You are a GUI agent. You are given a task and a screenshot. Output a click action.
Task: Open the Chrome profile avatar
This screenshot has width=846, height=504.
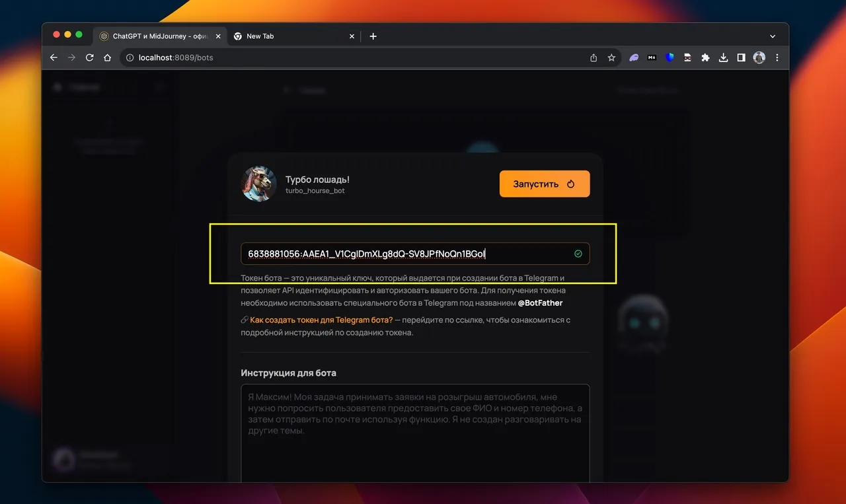(x=759, y=57)
